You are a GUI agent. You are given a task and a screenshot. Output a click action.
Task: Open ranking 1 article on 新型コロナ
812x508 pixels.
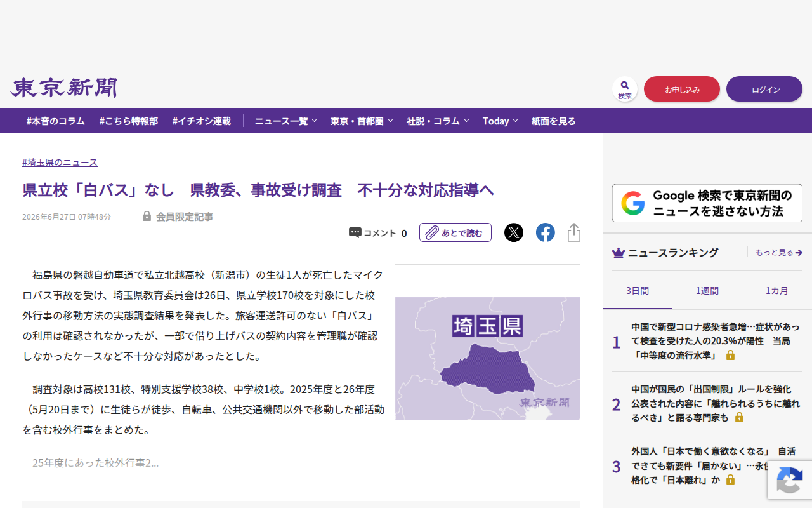click(716, 341)
